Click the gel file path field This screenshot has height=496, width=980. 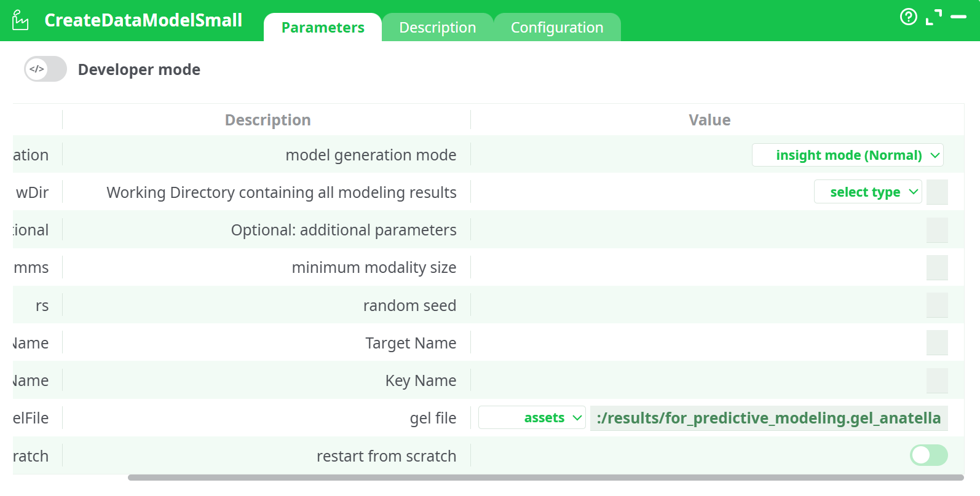tap(768, 418)
